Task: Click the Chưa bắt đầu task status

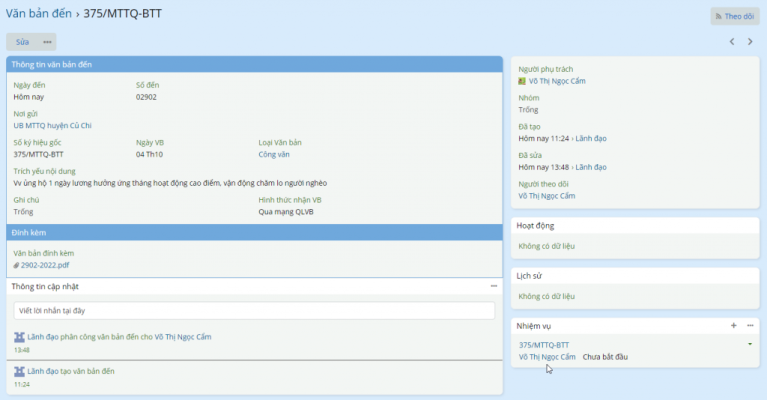Action: point(605,357)
